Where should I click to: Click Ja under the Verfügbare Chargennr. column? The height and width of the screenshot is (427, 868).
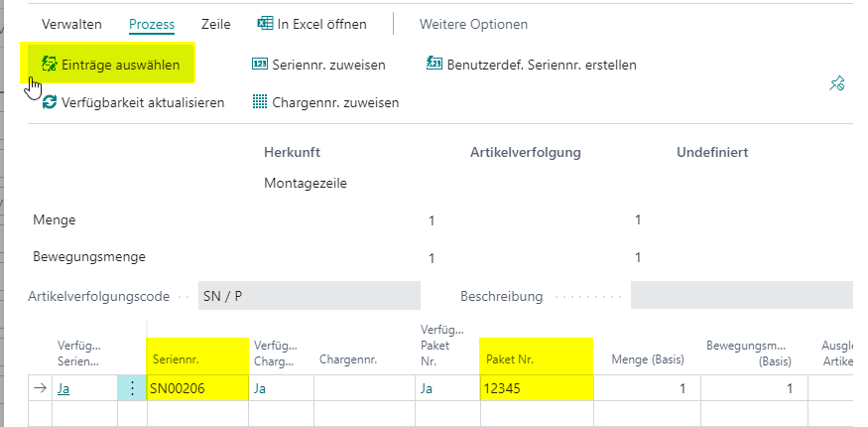(x=260, y=389)
